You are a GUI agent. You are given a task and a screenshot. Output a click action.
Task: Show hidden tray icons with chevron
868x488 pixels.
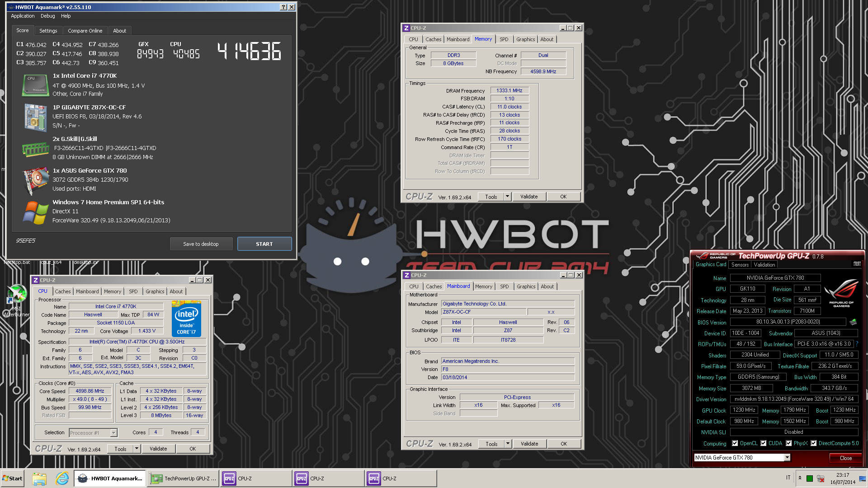[x=800, y=479]
